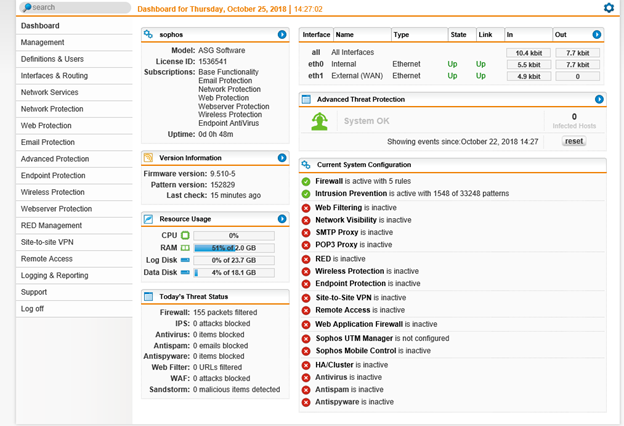Click the green check beside Intrusion Prevention
624x426 pixels.
tap(306, 194)
